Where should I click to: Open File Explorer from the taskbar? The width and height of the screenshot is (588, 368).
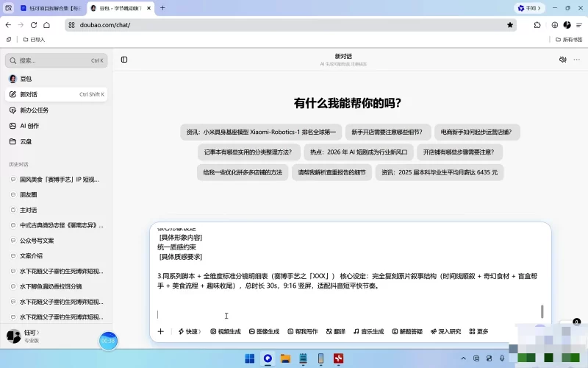coord(285,358)
